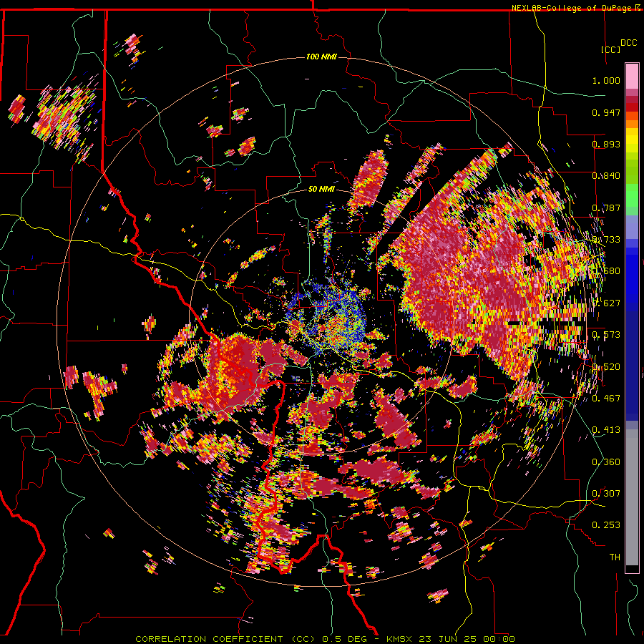Click the 0.253 legend value

(606, 525)
